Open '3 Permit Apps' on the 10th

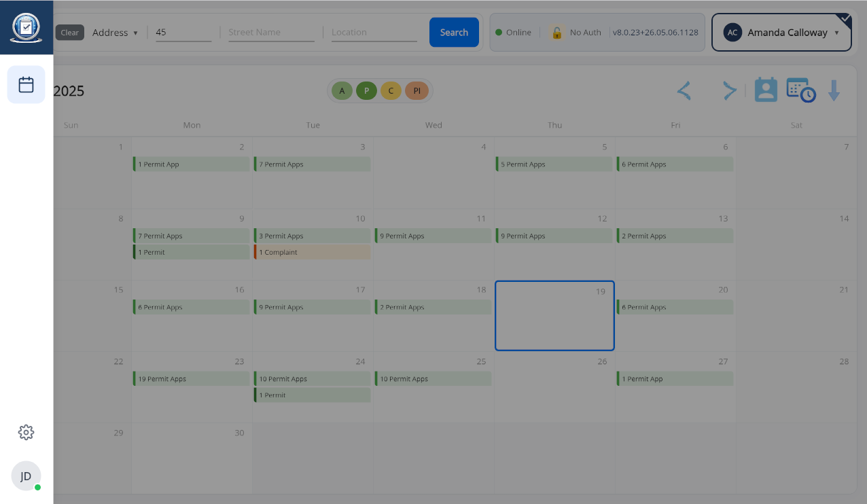[312, 236]
